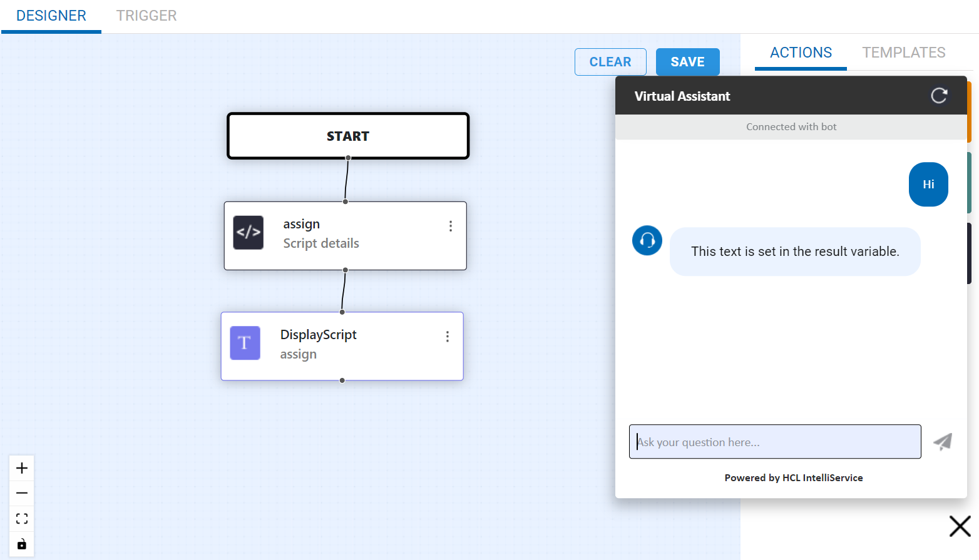Viewport: 979px width, 560px height.
Task: Close the chat with the X icon
Action: pos(960,526)
